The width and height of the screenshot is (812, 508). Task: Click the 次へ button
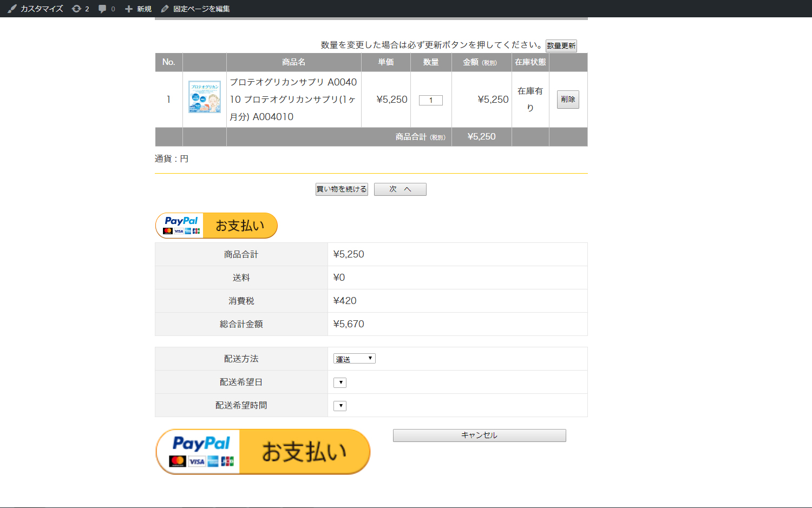coord(400,189)
